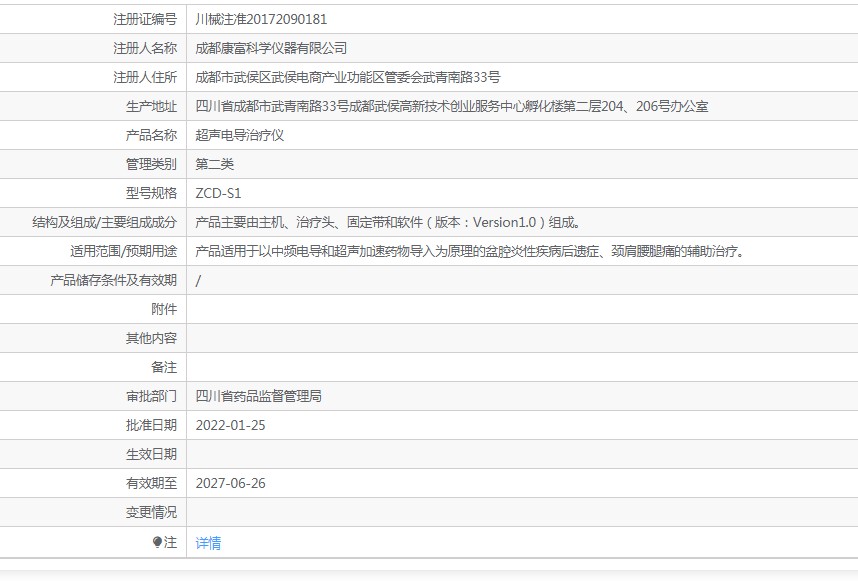Click the 生产地址 label

tap(152, 106)
